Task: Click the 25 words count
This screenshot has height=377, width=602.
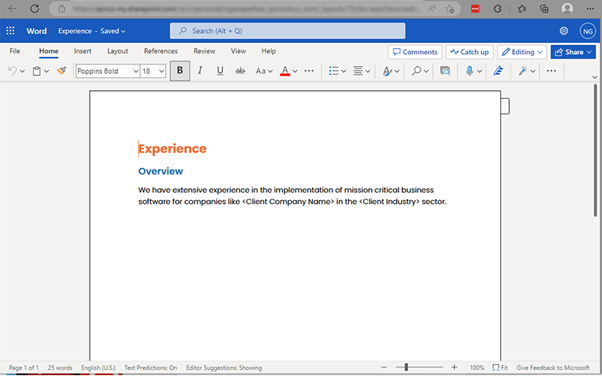Action: [x=60, y=367]
